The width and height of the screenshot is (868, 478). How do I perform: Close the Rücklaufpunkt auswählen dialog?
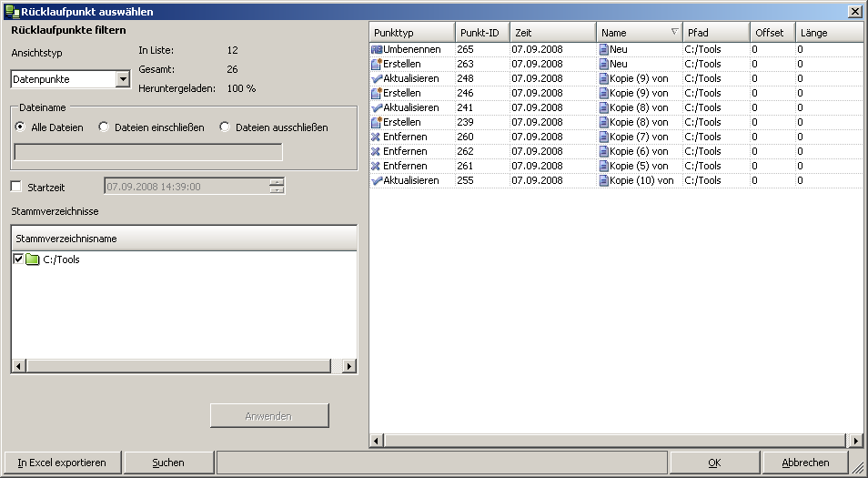coord(854,12)
